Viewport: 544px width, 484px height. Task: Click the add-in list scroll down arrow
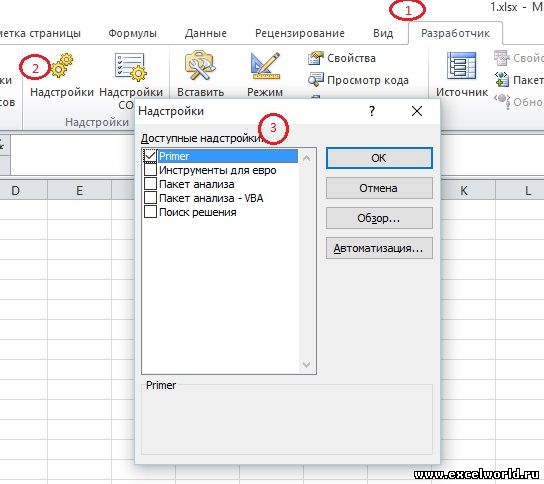306,364
